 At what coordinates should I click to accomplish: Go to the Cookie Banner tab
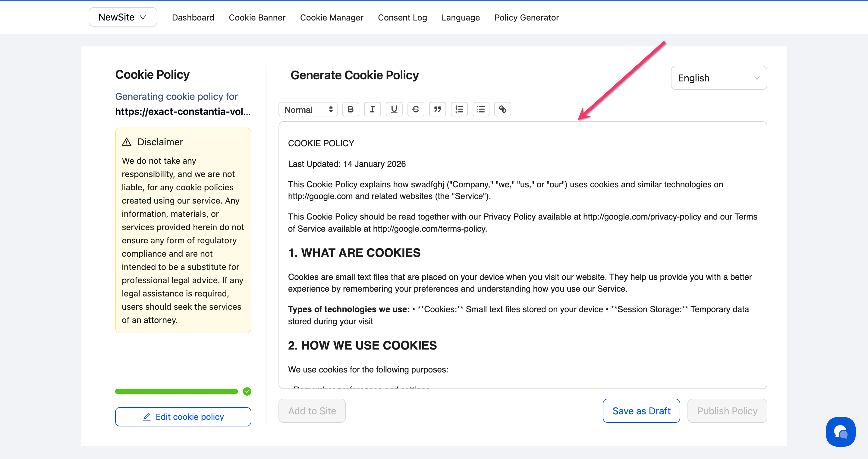pos(257,17)
